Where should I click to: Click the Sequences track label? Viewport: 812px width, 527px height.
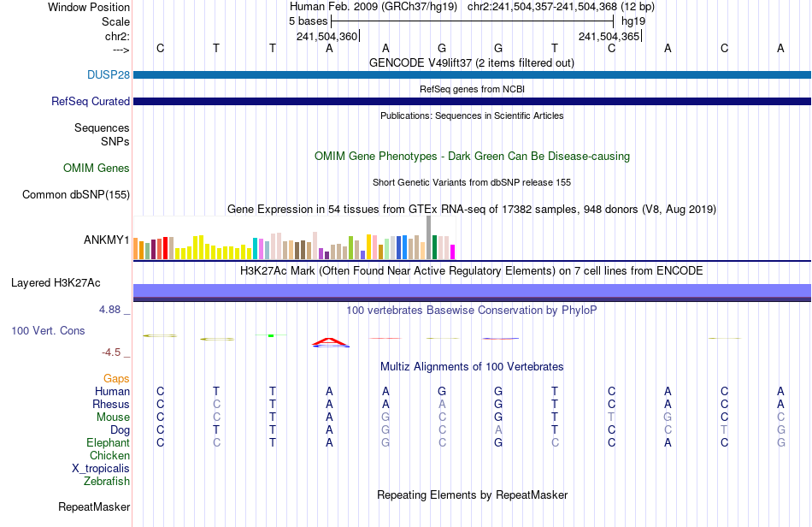point(102,127)
